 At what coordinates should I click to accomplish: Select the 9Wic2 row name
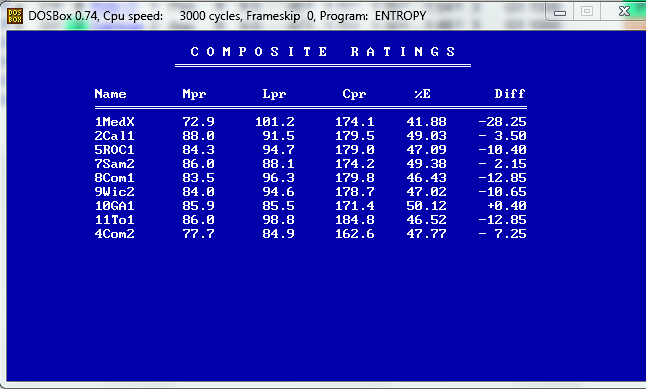point(115,192)
